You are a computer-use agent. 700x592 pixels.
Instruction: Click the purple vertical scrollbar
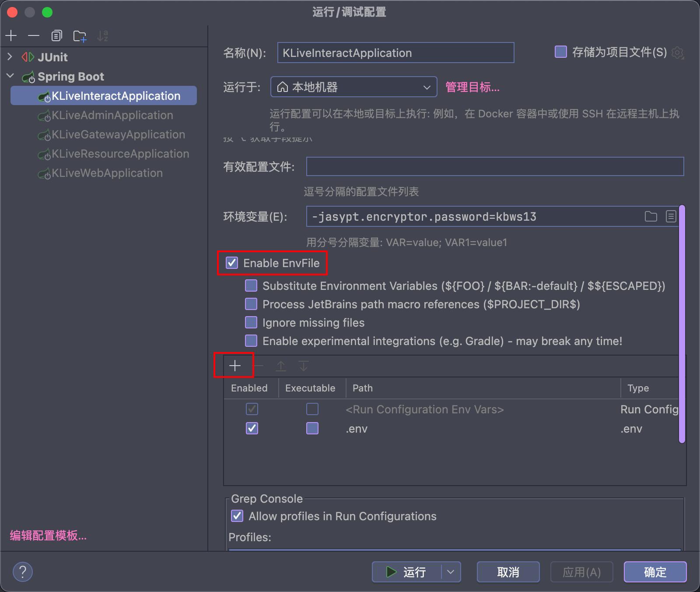[682, 324]
